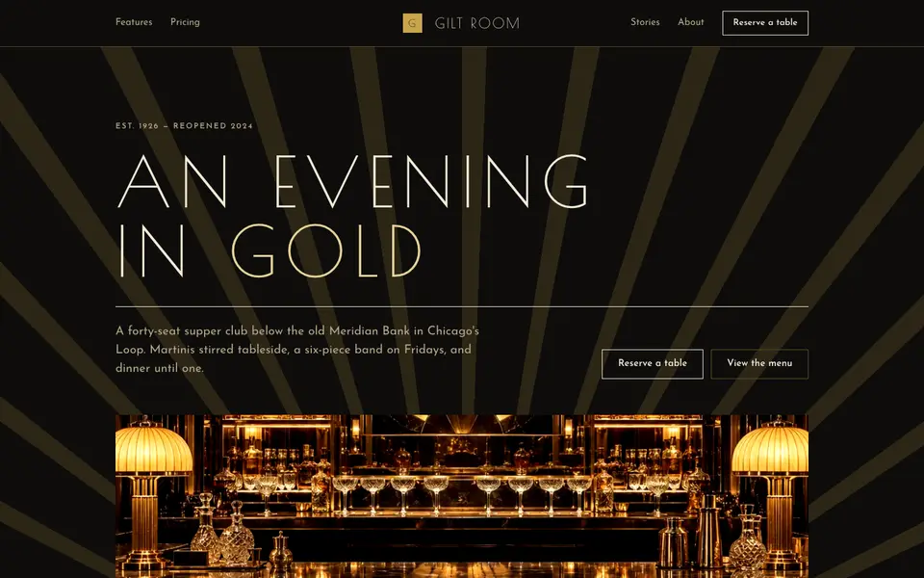Click the EST. 1926 — REOPENED 2024 tagline
The image size is (924, 578).
[x=185, y=125]
